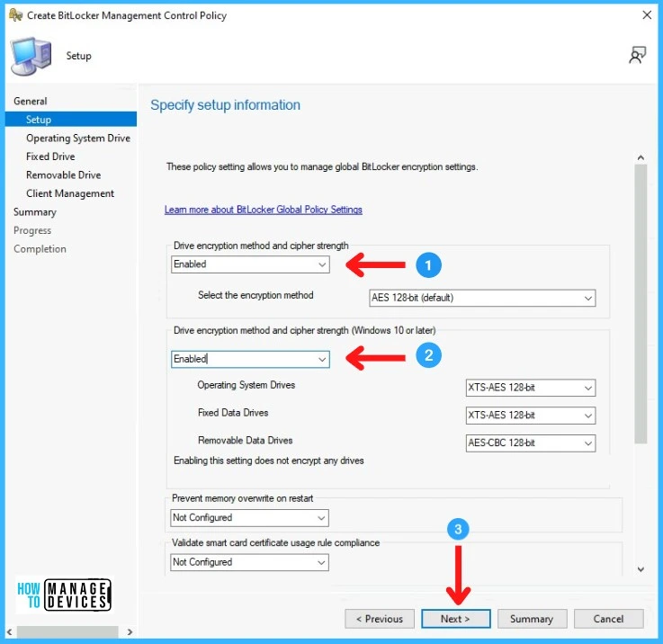The image size is (663, 644).
Task: Close the Create BitLocker policy window
Action: click(x=647, y=15)
